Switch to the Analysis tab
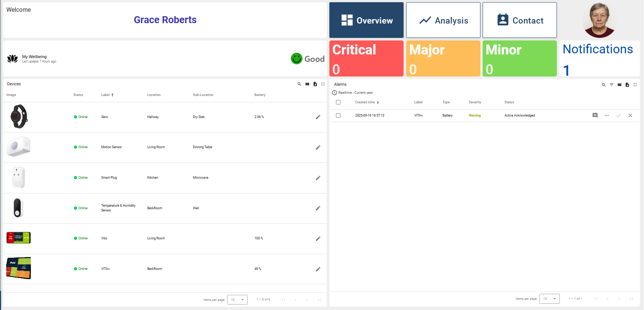This screenshot has width=644, height=310. click(x=443, y=20)
